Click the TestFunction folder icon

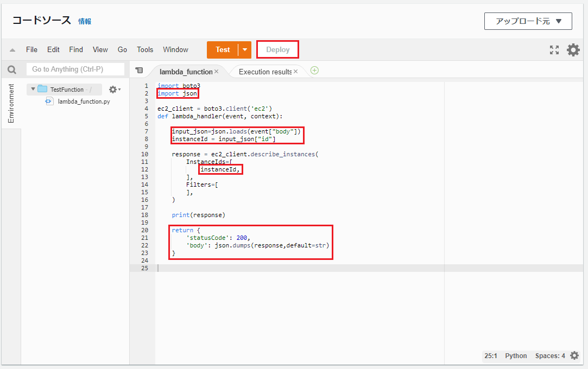42,89
